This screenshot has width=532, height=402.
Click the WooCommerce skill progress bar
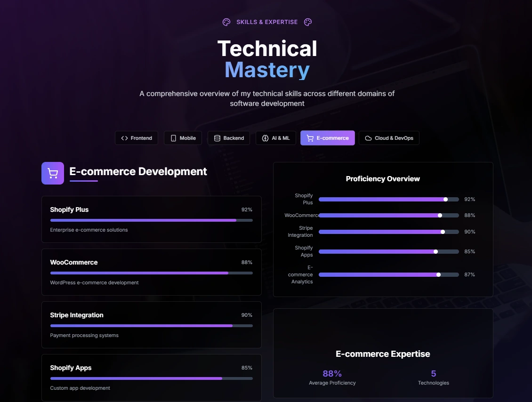click(151, 273)
